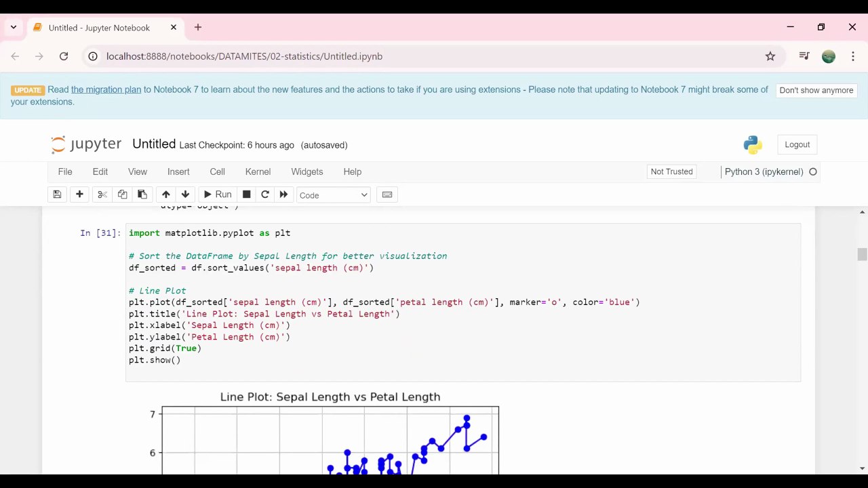Click the Logout button
This screenshot has height=488, width=868.
click(x=797, y=144)
